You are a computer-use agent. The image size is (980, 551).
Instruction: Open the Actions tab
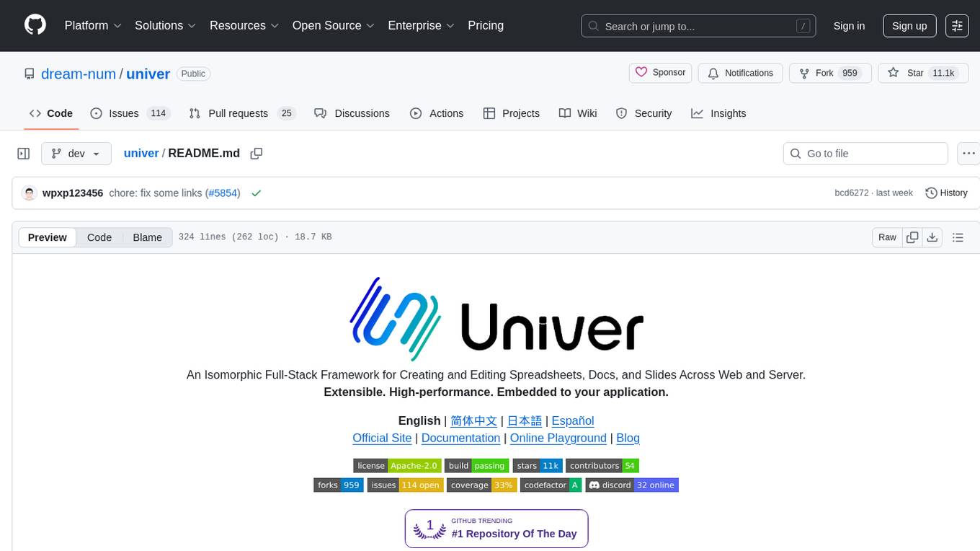point(437,113)
